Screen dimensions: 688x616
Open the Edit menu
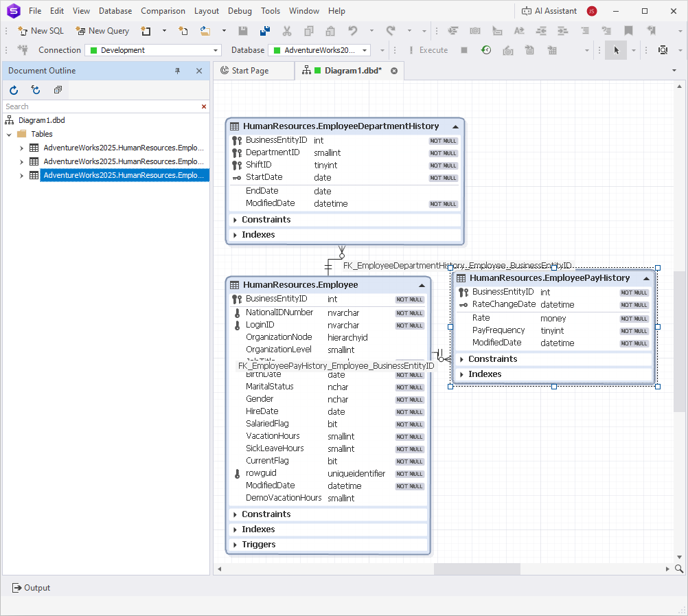click(57, 11)
